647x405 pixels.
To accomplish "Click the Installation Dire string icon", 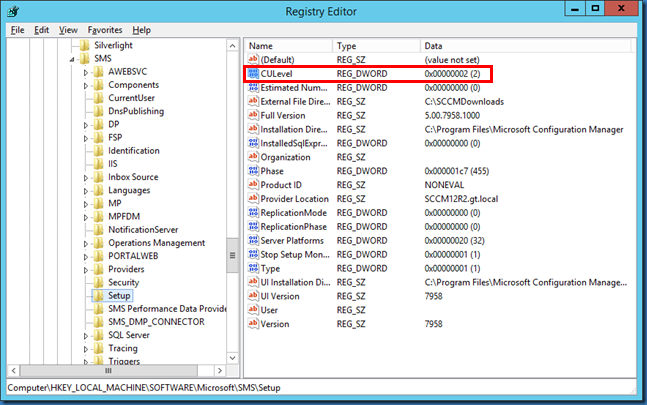I will pos(253,129).
